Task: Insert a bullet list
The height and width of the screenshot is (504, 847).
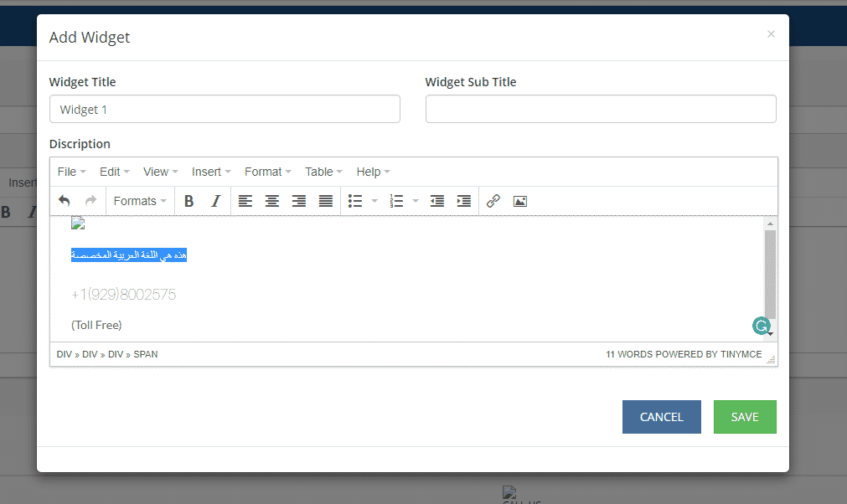Action: click(355, 201)
